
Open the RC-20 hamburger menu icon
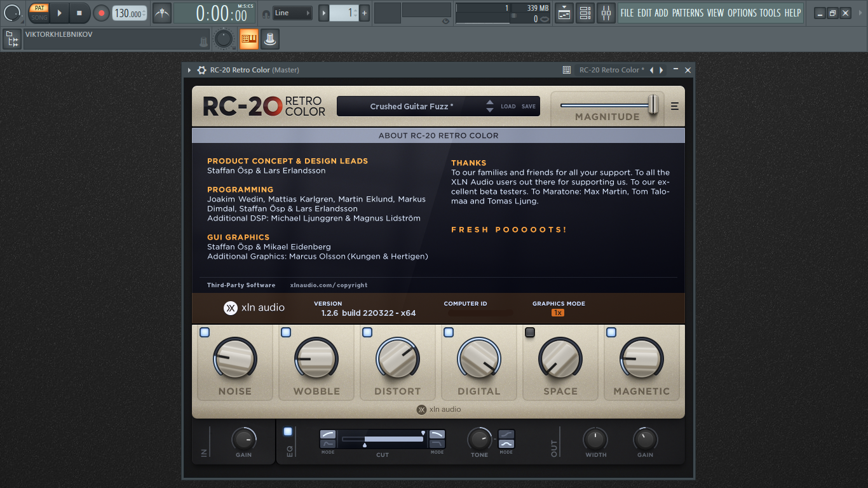click(x=675, y=107)
